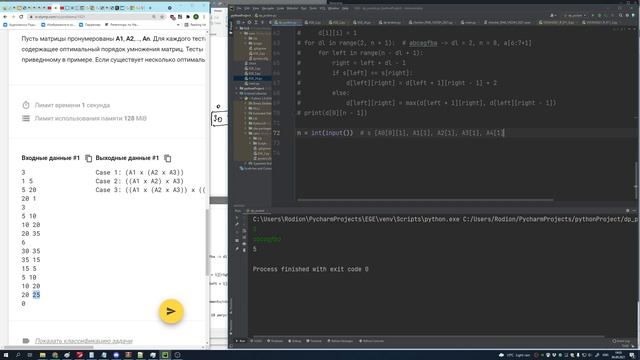The height and width of the screenshot is (360, 640).
Task: Open the run configuration dropdown in PyCharm
Action: coord(575,16)
